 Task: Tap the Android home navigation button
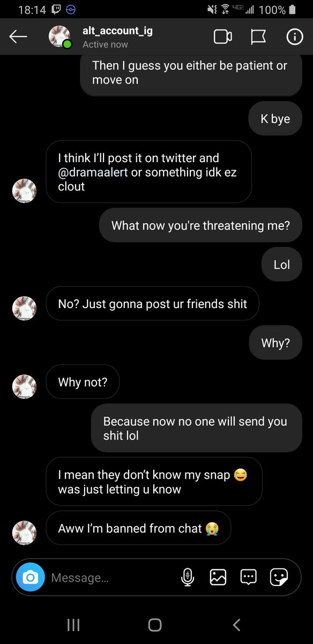(x=155, y=624)
